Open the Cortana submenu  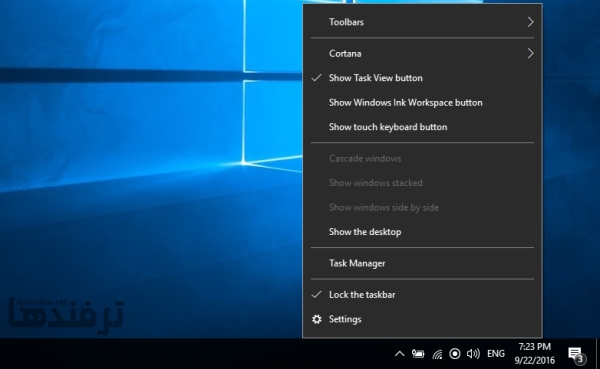pos(422,53)
